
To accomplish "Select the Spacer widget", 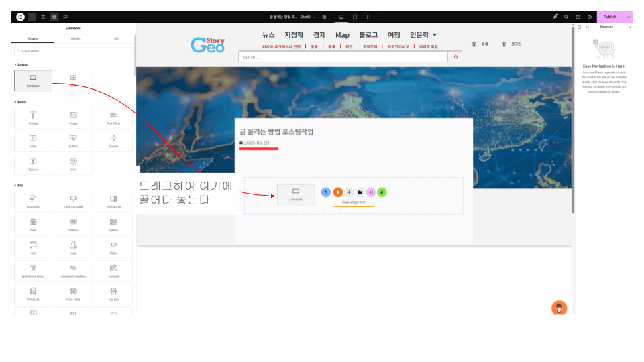I will tap(33, 164).
